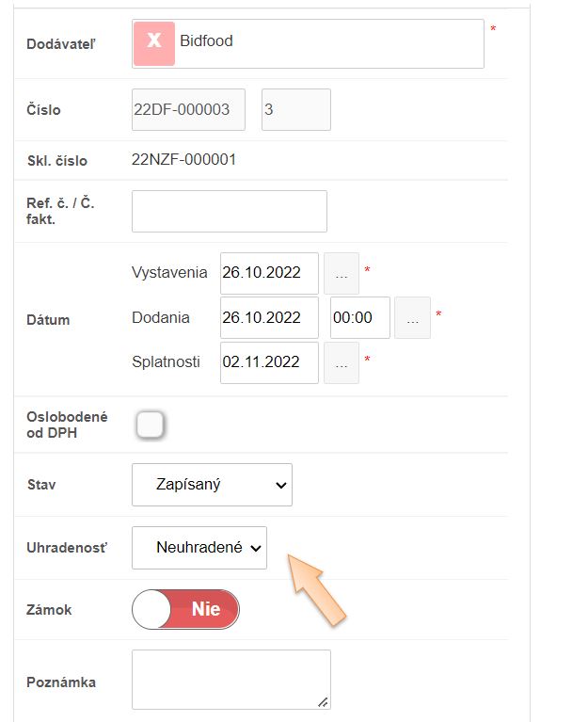This screenshot has width=588, height=722.
Task: Click the Skl. číslo value 22NZF-000001
Action: [x=183, y=160]
